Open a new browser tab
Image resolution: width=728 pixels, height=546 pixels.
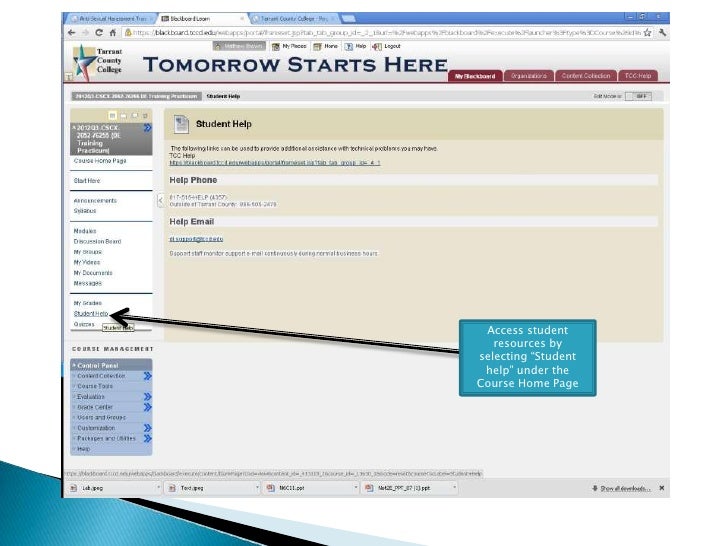[x=349, y=19]
